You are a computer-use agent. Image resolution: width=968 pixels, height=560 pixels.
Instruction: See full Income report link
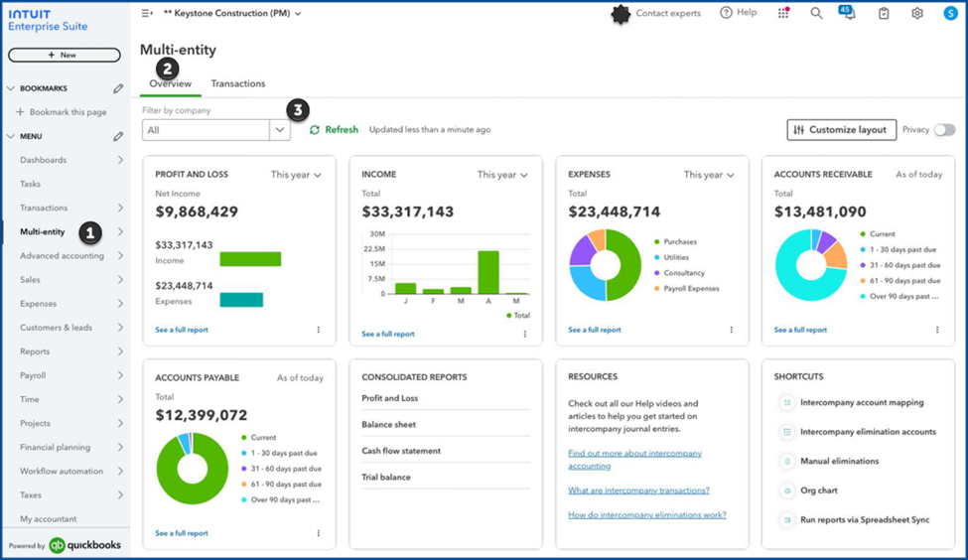[387, 334]
